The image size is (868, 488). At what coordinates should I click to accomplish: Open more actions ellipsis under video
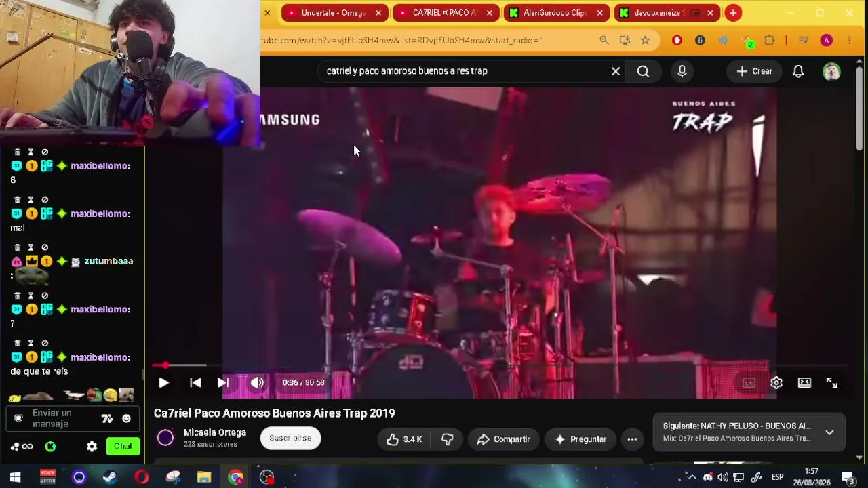click(632, 439)
